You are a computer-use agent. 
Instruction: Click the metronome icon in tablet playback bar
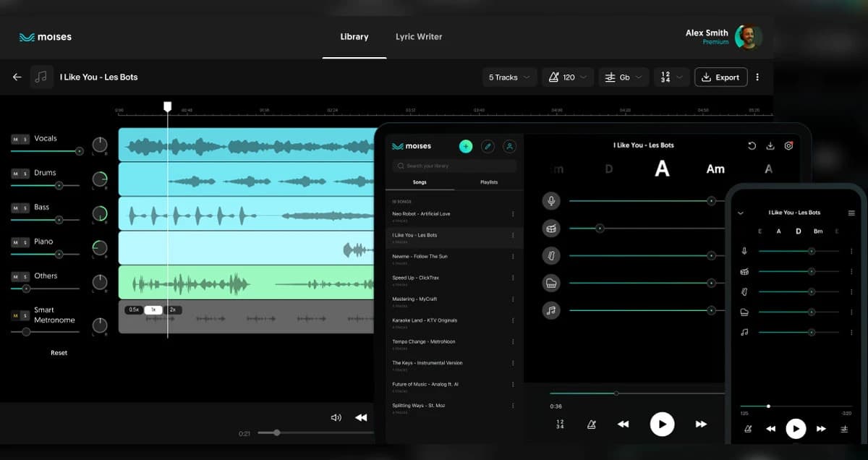pyautogui.click(x=591, y=425)
